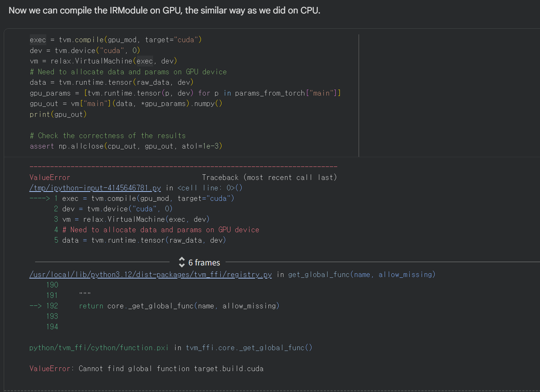540x392 pixels.
Task: Click the vm = relax.VirtualMachine line in code editor
Action: [103, 61]
